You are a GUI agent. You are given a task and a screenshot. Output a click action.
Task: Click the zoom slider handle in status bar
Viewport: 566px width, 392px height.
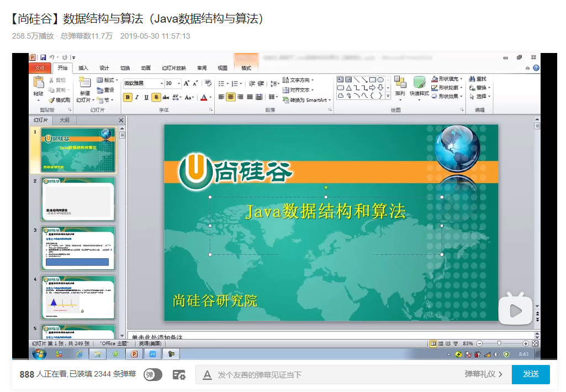point(499,343)
